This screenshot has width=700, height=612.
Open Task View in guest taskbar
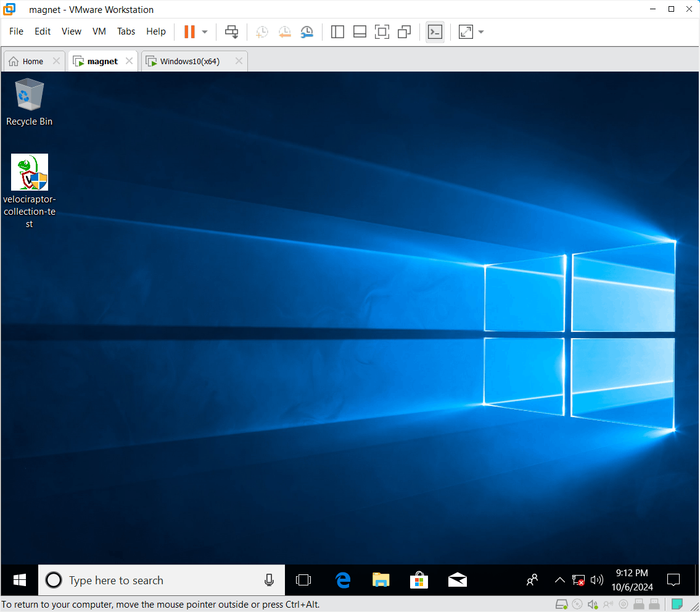303,581
